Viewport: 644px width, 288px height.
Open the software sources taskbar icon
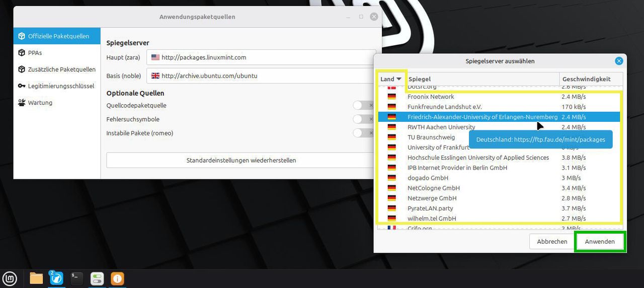pos(97,278)
